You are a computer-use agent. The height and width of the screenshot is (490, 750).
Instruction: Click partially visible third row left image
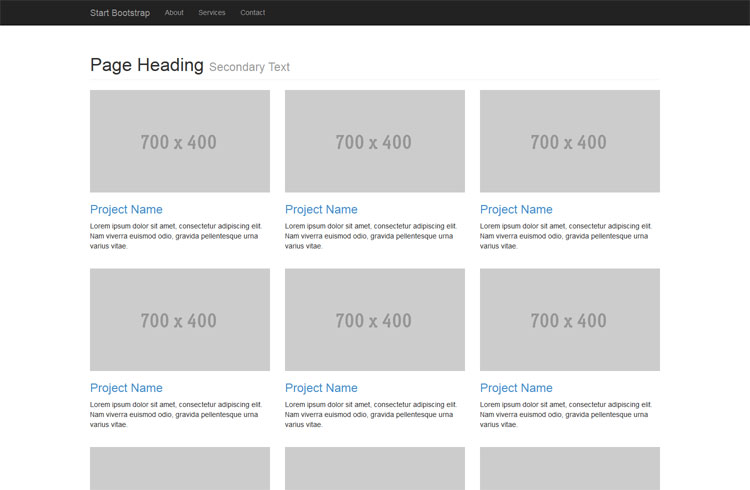pos(180,469)
